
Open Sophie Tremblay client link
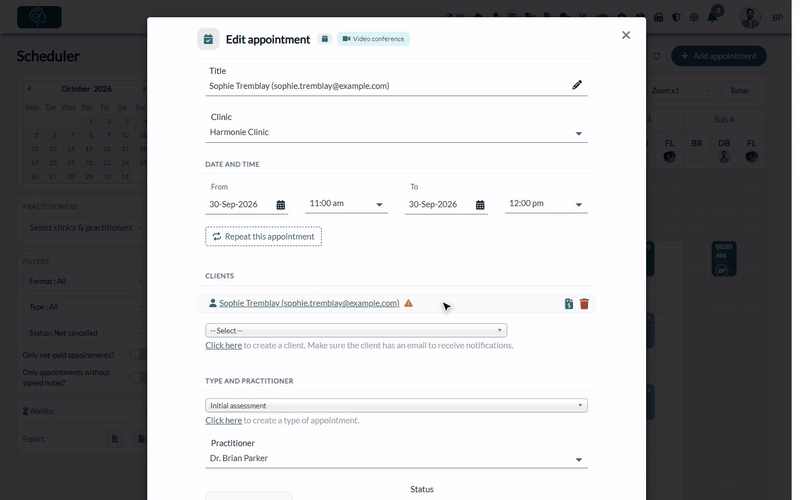(309, 303)
